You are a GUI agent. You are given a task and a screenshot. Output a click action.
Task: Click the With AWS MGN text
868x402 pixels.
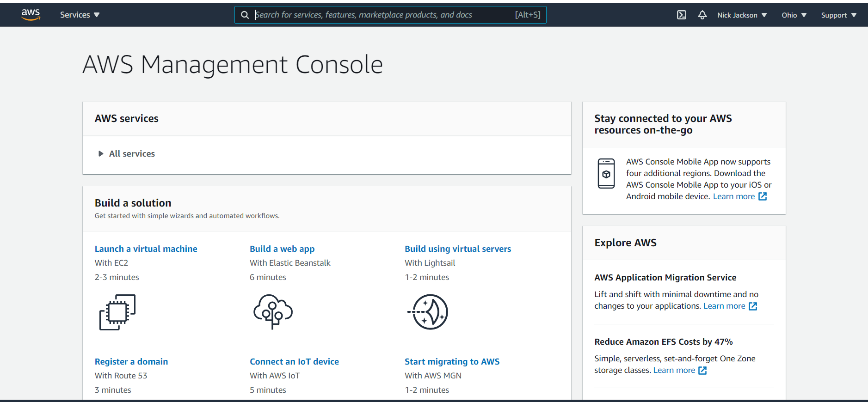tap(433, 376)
